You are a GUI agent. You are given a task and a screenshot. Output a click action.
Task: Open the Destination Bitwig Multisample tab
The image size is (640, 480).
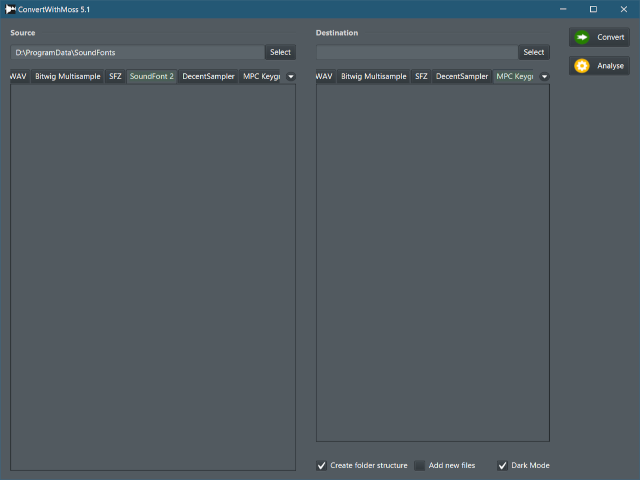[373, 76]
